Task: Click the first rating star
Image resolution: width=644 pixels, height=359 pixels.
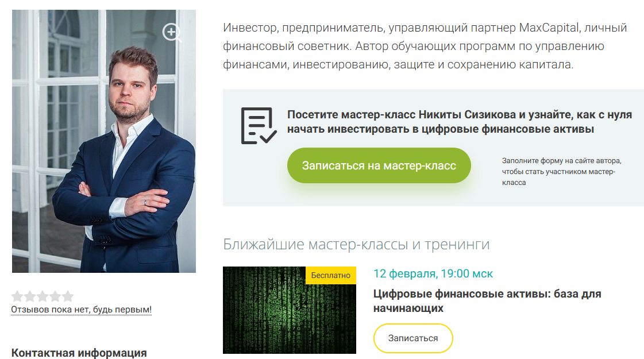Action: pos(17,296)
